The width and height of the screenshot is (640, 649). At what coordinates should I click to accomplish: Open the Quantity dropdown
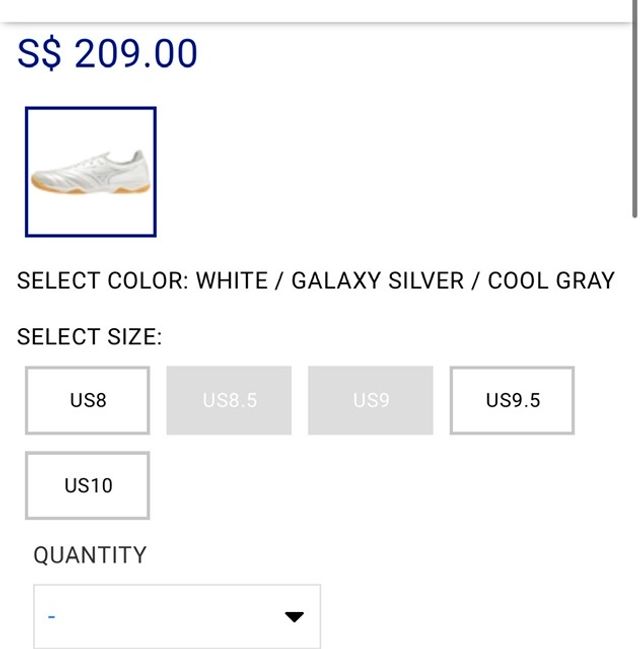[x=177, y=617]
